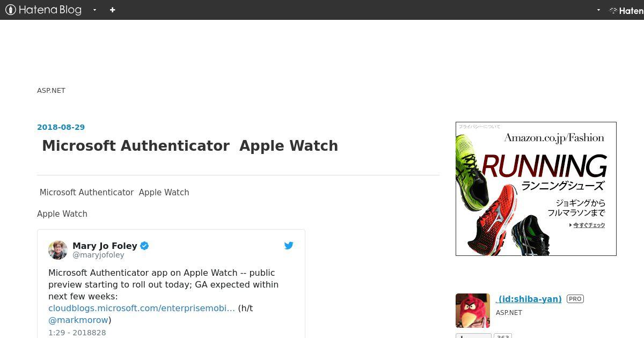Click the Twitter bird icon in tweet

click(x=289, y=246)
